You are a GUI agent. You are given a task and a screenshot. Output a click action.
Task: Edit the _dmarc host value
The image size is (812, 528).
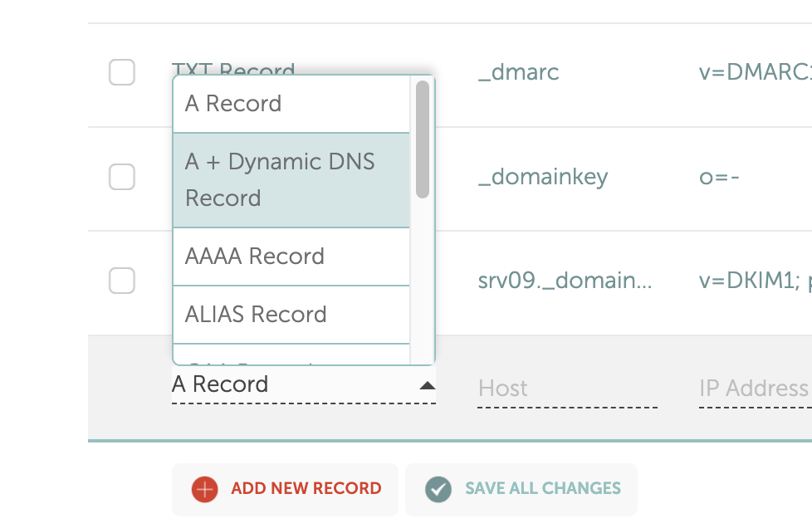(x=519, y=72)
